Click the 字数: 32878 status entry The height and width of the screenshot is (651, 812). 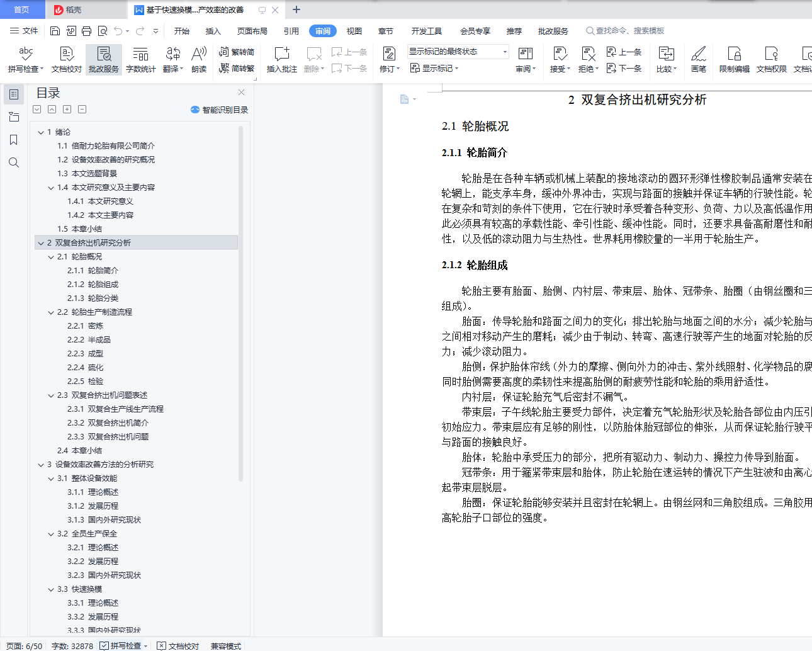click(x=72, y=646)
